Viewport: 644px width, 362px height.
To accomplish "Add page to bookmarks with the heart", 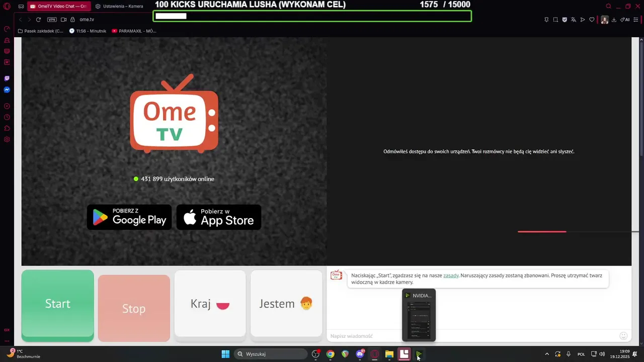I will tap(592, 20).
